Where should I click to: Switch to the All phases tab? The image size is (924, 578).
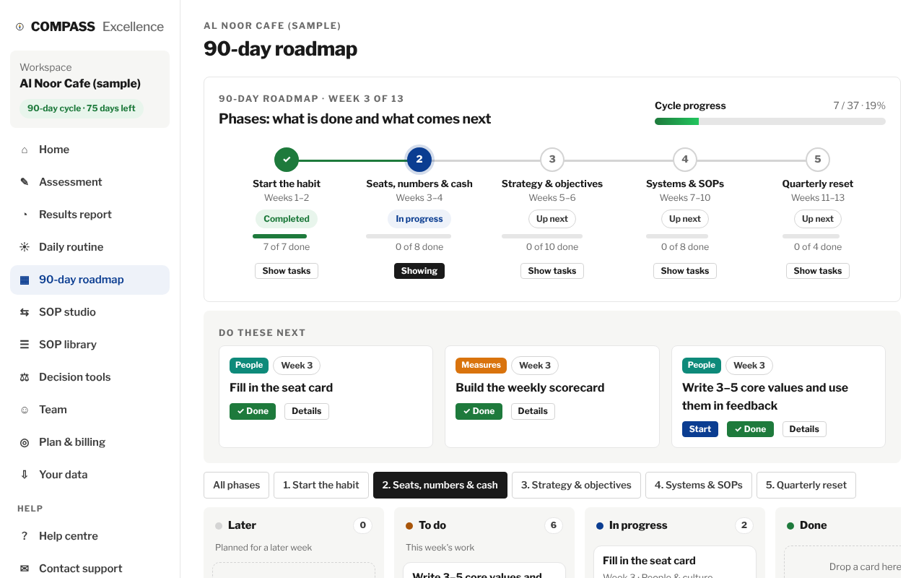[x=237, y=486]
